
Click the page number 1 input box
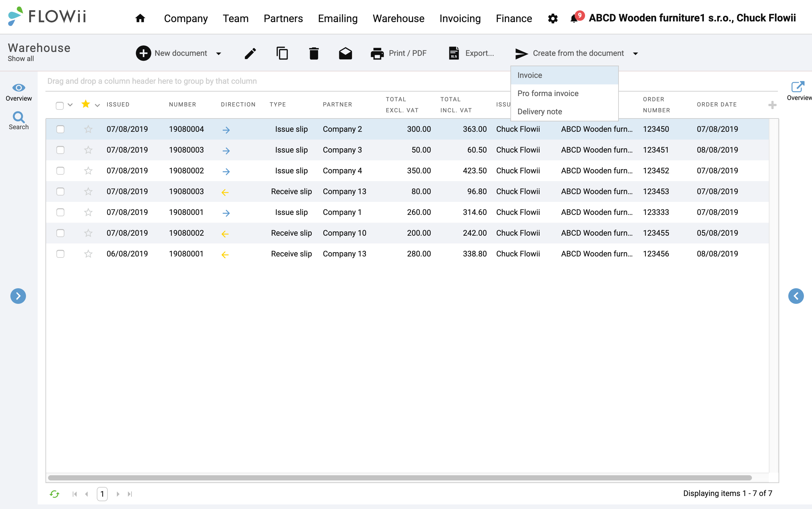pos(102,494)
